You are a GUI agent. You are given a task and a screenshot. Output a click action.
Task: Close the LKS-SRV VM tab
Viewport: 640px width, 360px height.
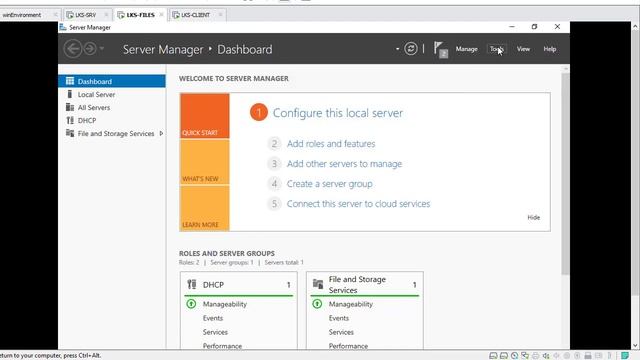[x=106, y=15]
